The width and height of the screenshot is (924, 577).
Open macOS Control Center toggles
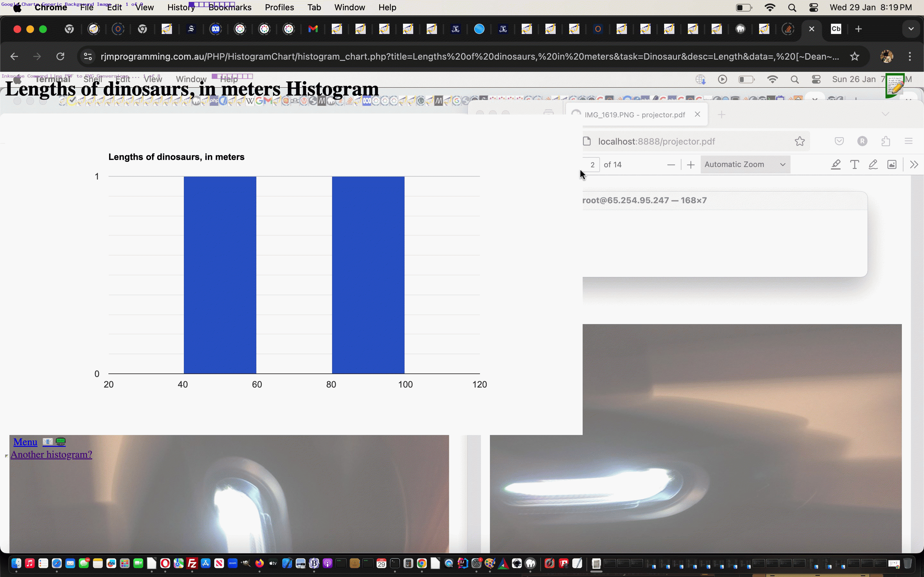tap(813, 8)
